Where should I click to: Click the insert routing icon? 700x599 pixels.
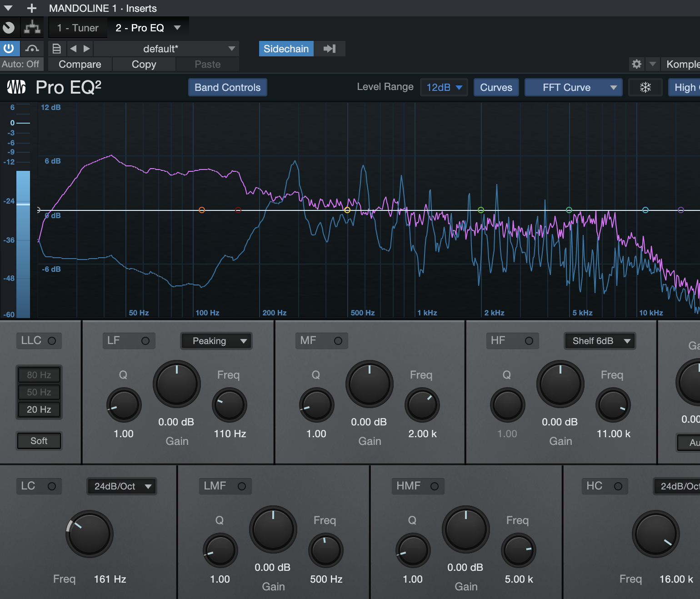point(32,28)
